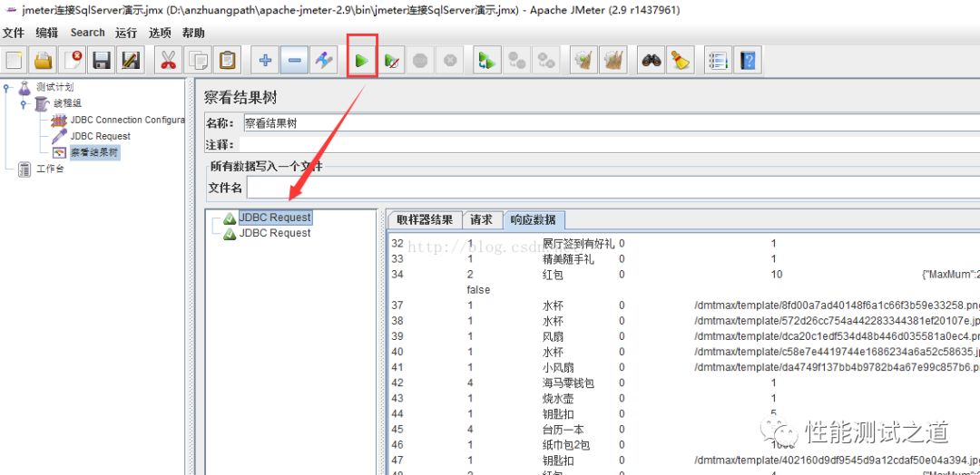Select 线程组 in the tree
Image resolution: width=980 pixels, height=475 pixels.
coord(67,103)
